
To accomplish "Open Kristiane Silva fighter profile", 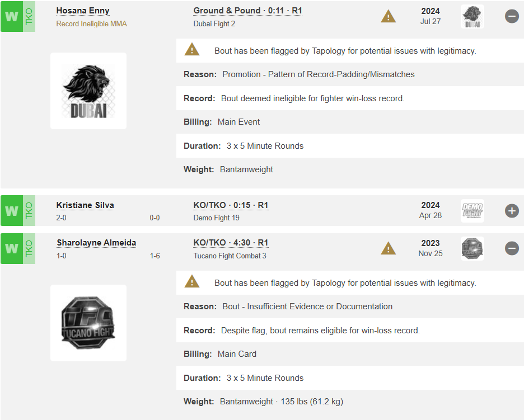I will coord(85,205).
